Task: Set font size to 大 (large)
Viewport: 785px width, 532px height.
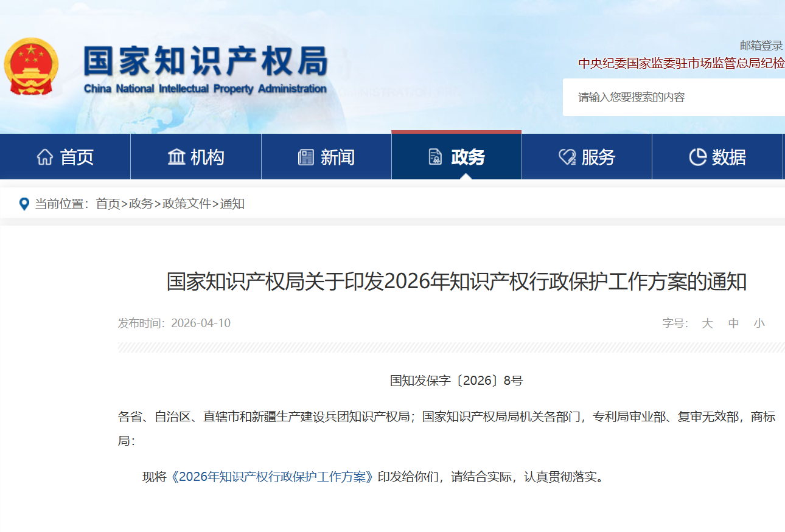Action: [707, 323]
